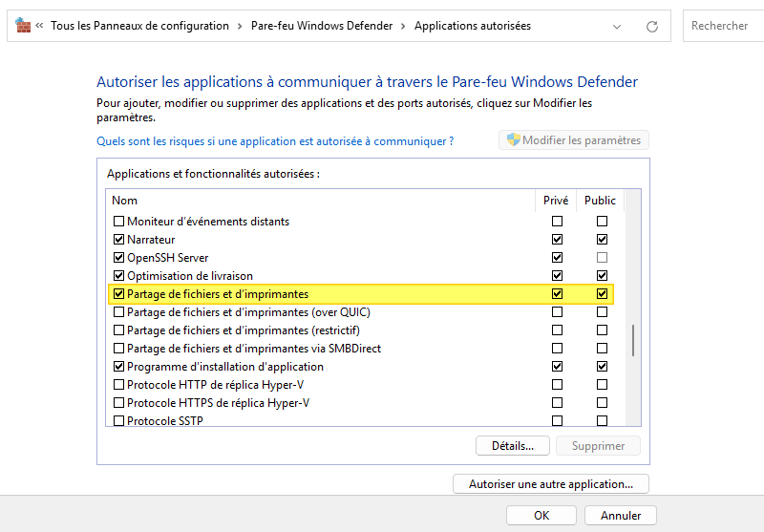This screenshot has width=764, height=532.
Task: Open Pare-feu Windows Defender breadcrumb
Action: 321,27
